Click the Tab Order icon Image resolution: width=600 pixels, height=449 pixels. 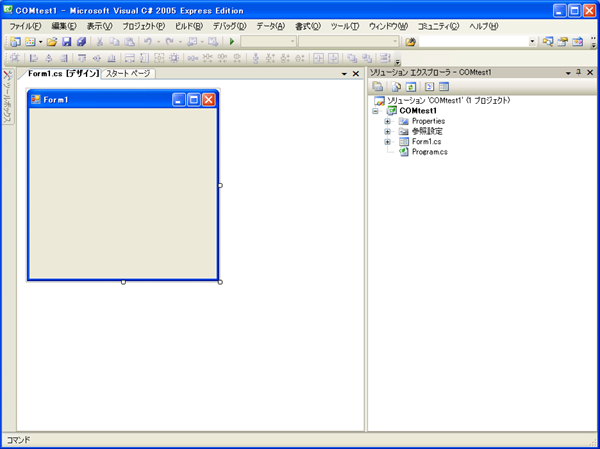tap(384, 58)
